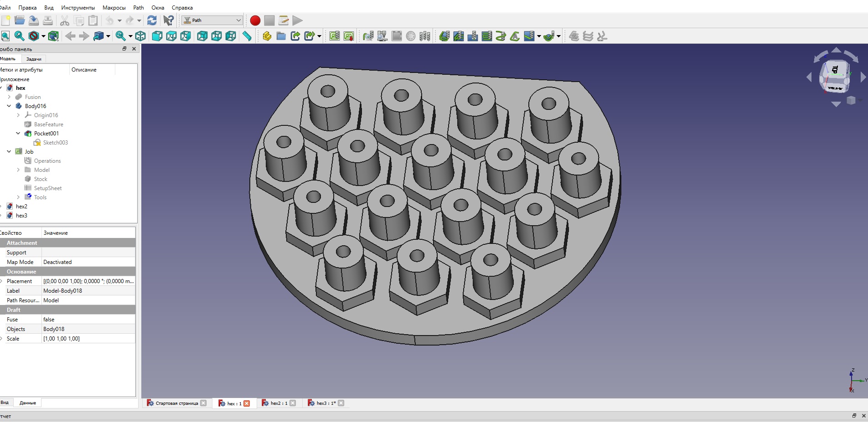This screenshot has width=868, height=434.
Task: Activate the Measure distance ruler tool
Action: [x=247, y=36]
